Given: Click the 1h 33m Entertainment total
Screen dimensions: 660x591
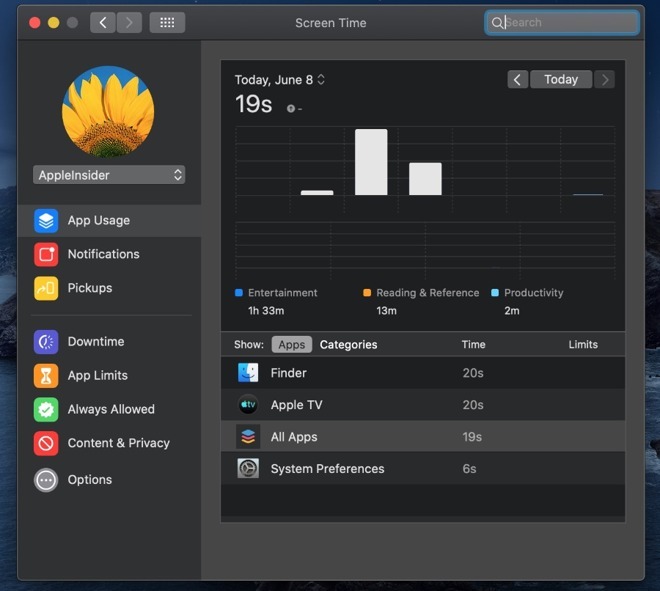Looking at the screenshot, I should pos(266,311).
